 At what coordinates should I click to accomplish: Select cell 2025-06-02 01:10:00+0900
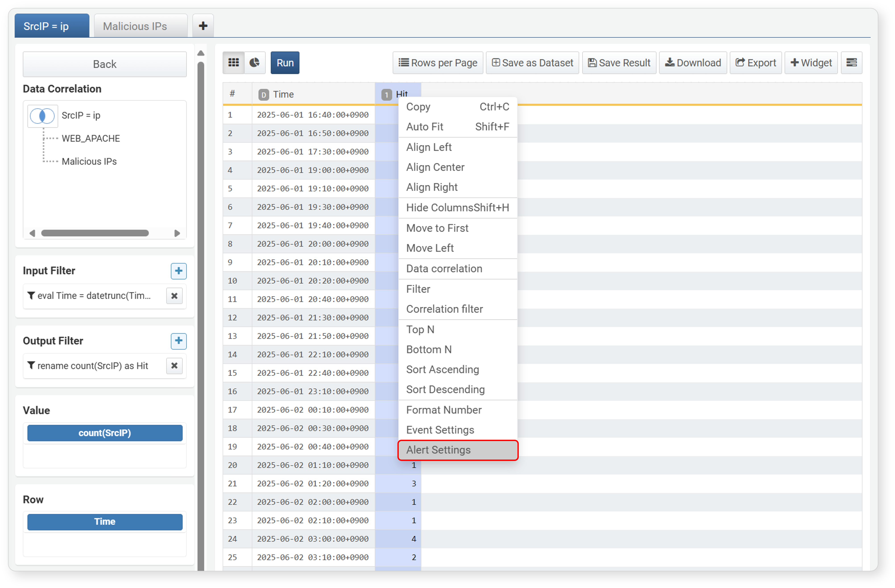pyautogui.click(x=313, y=465)
